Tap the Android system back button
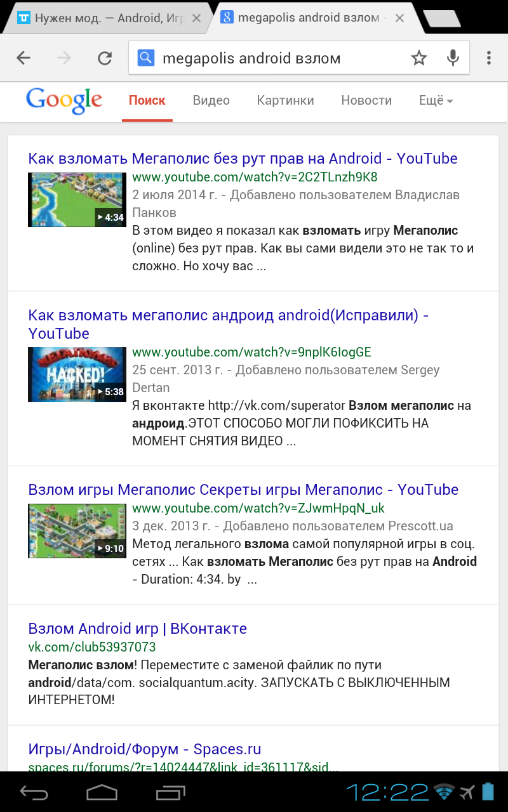 34,792
